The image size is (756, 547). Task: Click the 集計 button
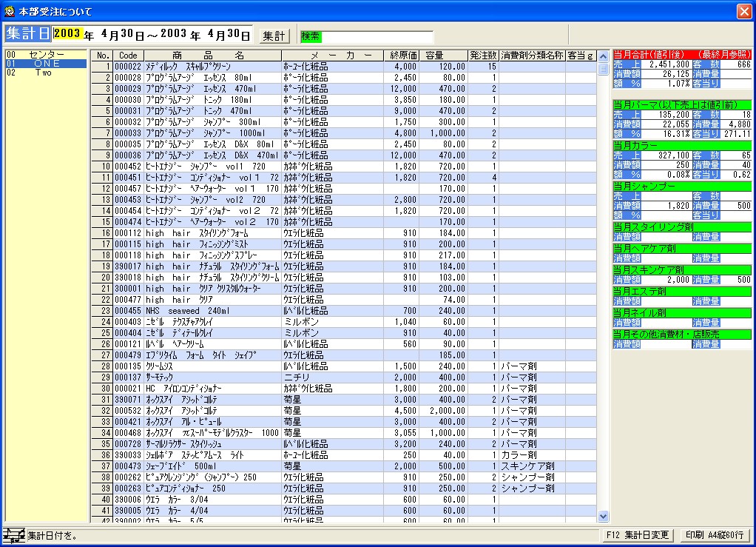[274, 36]
